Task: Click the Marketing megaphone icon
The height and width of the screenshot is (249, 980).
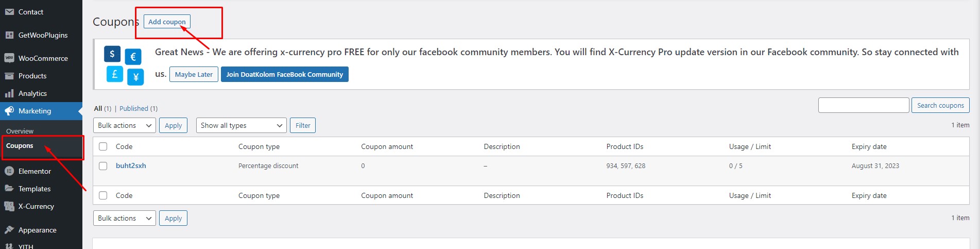Action: click(x=9, y=111)
